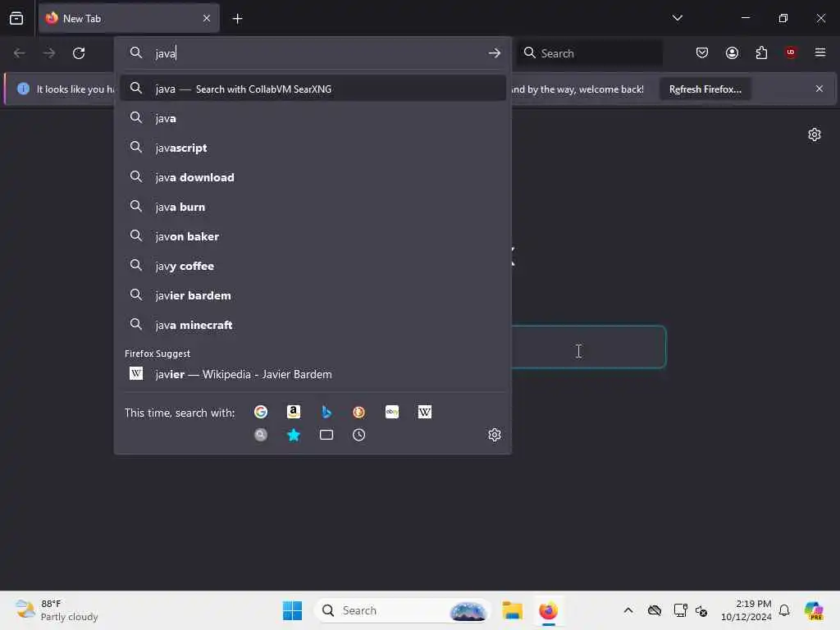The width and height of the screenshot is (840, 630).
Task: Open search settings gear in the dropdown
Action: point(495,435)
